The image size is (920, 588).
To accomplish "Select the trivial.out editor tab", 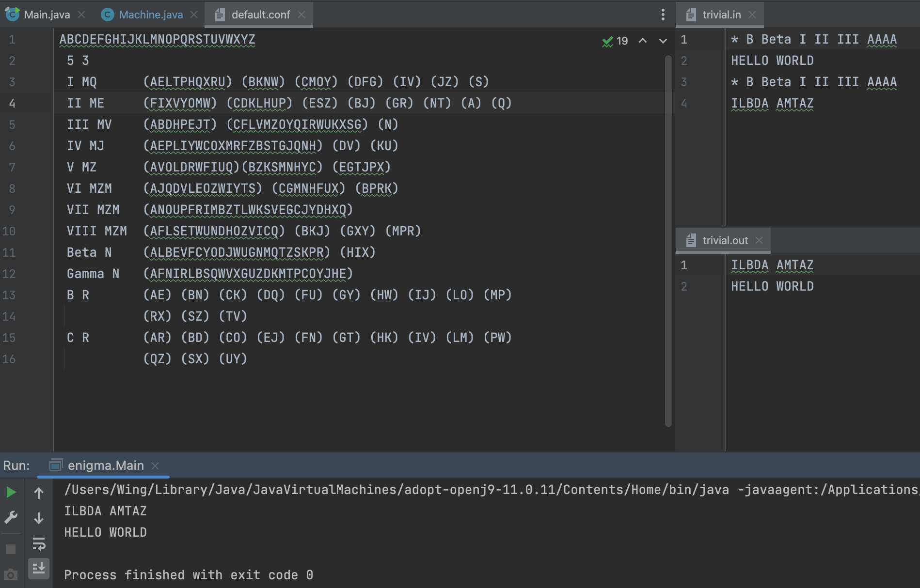I will [x=724, y=240].
